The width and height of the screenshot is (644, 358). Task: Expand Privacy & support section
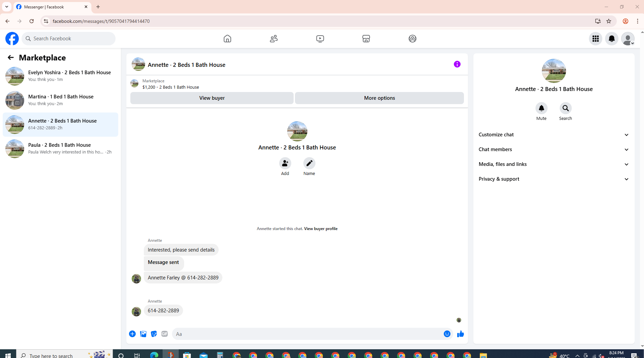pyautogui.click(x=554, y=179)
